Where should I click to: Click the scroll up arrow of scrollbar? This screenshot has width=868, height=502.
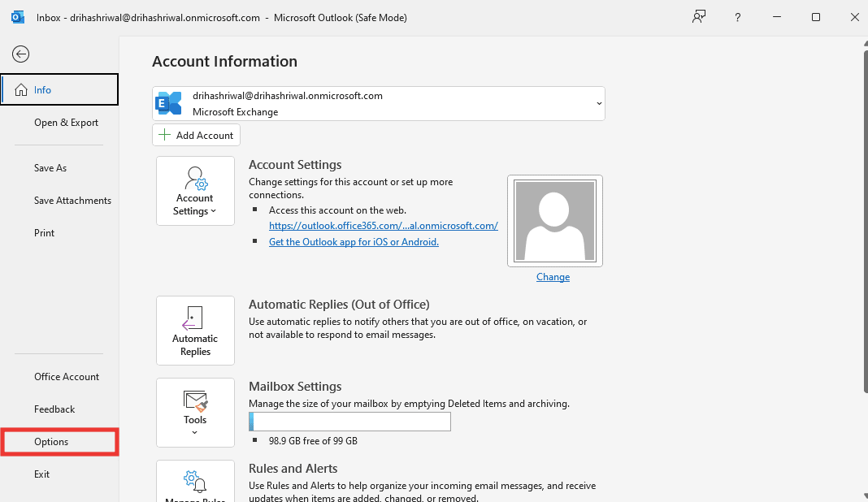point(866,42)
